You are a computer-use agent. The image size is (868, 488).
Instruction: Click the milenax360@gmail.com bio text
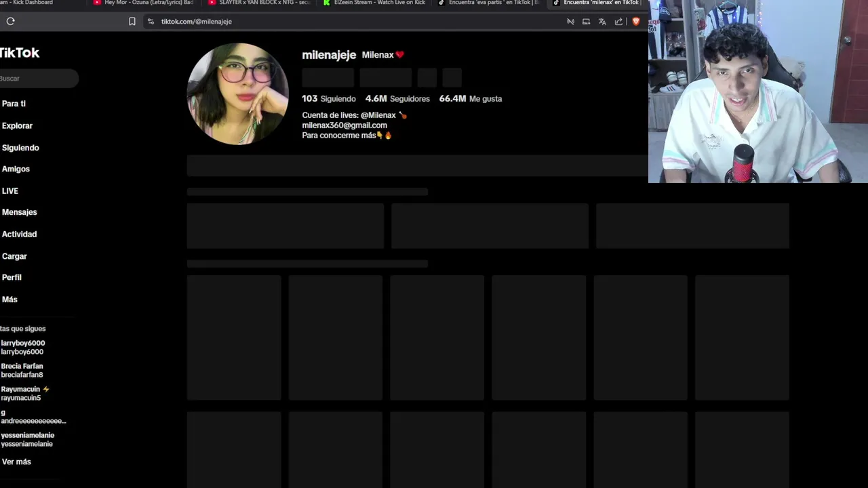[x=344, y=125]
